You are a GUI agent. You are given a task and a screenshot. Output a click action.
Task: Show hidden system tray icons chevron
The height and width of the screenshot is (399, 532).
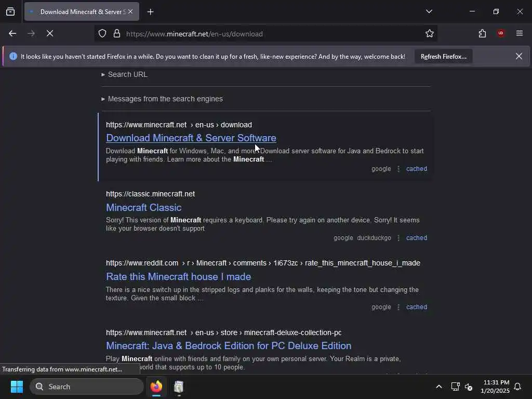tap(438, 387)
